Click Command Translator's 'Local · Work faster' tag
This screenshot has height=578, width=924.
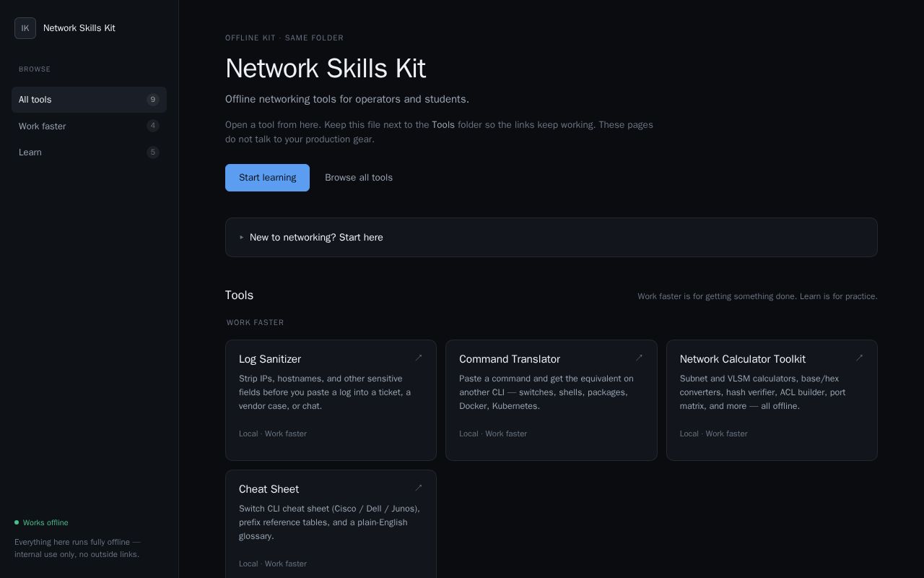[493, 433]
